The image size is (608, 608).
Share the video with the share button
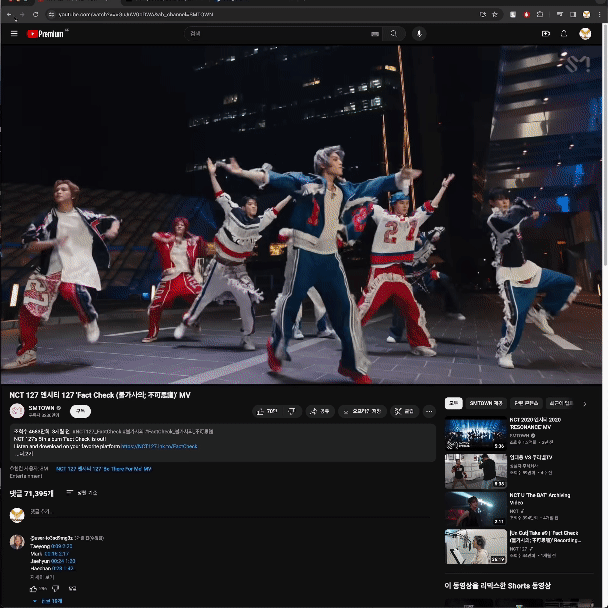click(320, 411)
